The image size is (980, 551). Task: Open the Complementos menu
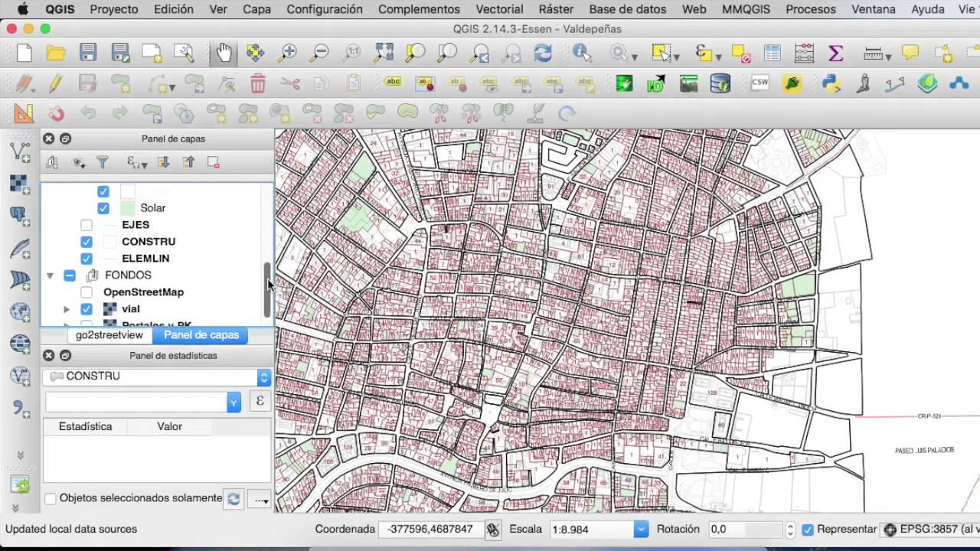click(x=419, y=9)
